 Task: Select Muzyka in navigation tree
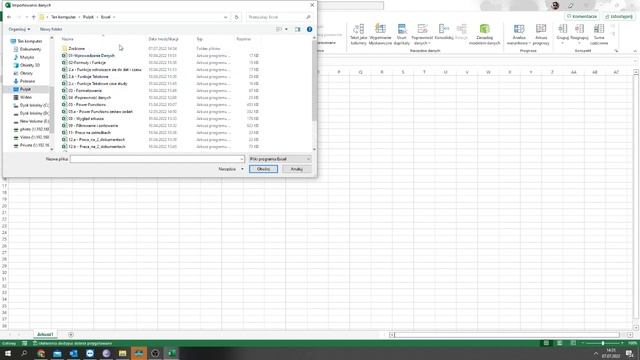point(27,57)
